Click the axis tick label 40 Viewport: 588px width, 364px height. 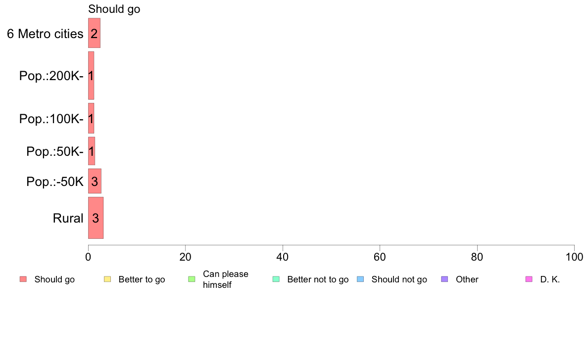(283, 257)
